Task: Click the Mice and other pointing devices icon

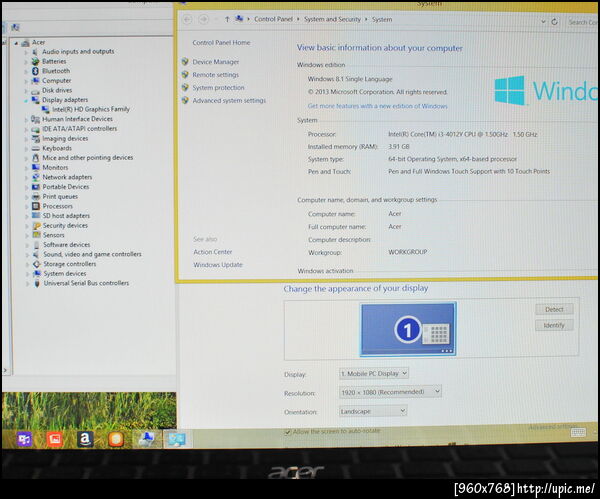Action: [x=36, y=158]
